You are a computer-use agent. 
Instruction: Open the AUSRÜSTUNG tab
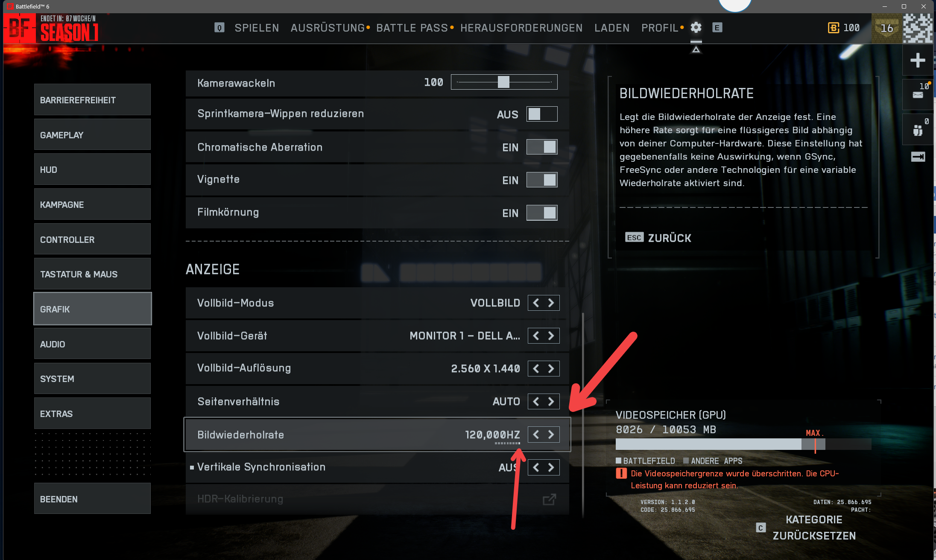[x=328, y=28]
